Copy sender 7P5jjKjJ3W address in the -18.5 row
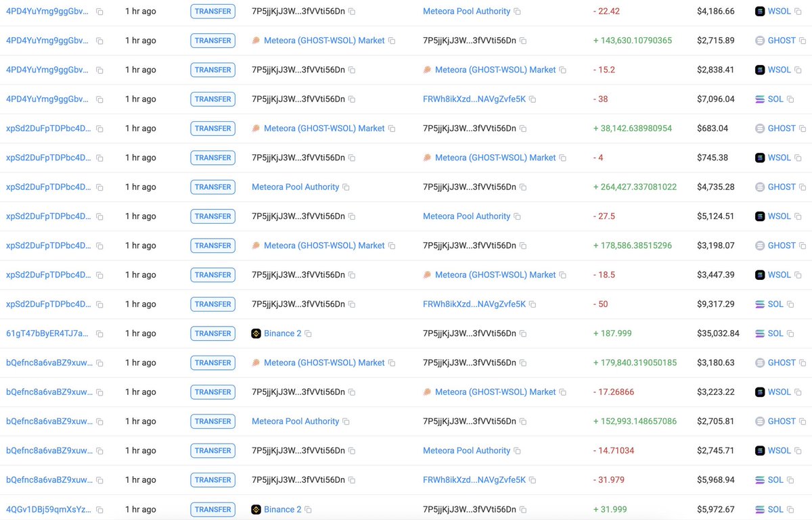 tap(352, 275)
